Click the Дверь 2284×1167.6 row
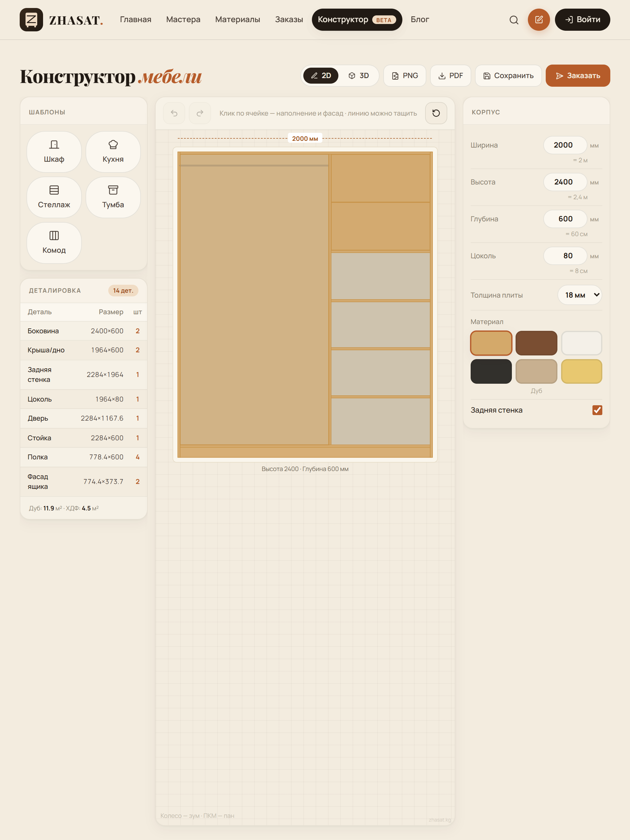 [x=84, y=418]
